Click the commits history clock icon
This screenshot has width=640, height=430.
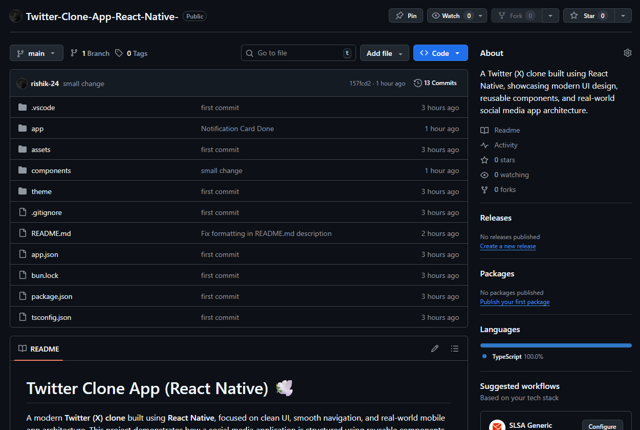418,83
